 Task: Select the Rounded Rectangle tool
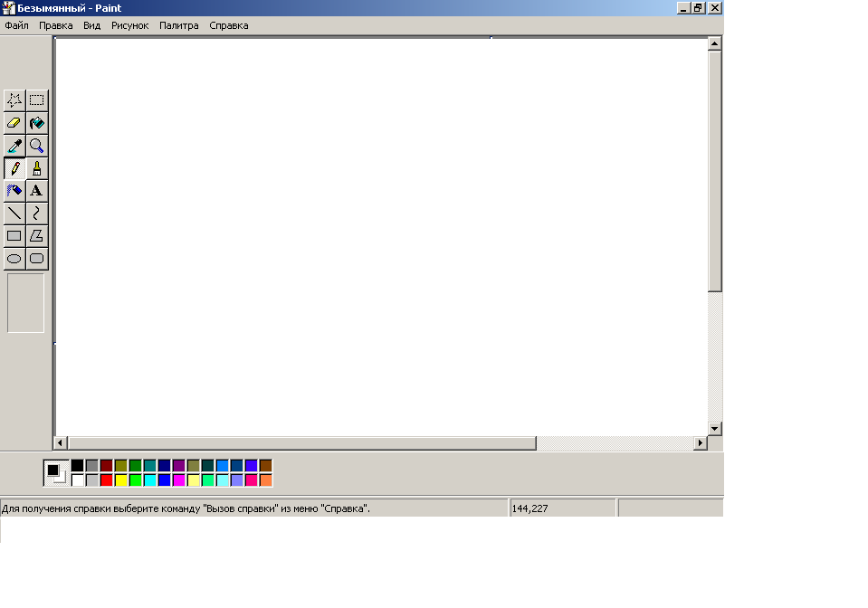pos(37,259)
